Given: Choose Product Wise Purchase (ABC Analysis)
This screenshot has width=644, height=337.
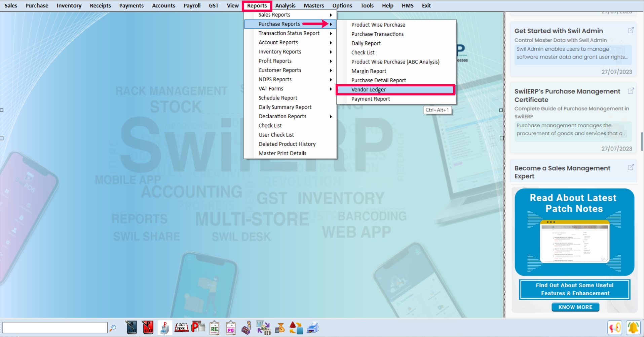Looking at the screenshot, I should [396, 62].
